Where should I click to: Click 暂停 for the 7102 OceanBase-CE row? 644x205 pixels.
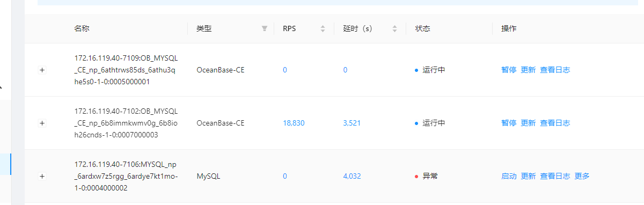click(509, 123)
